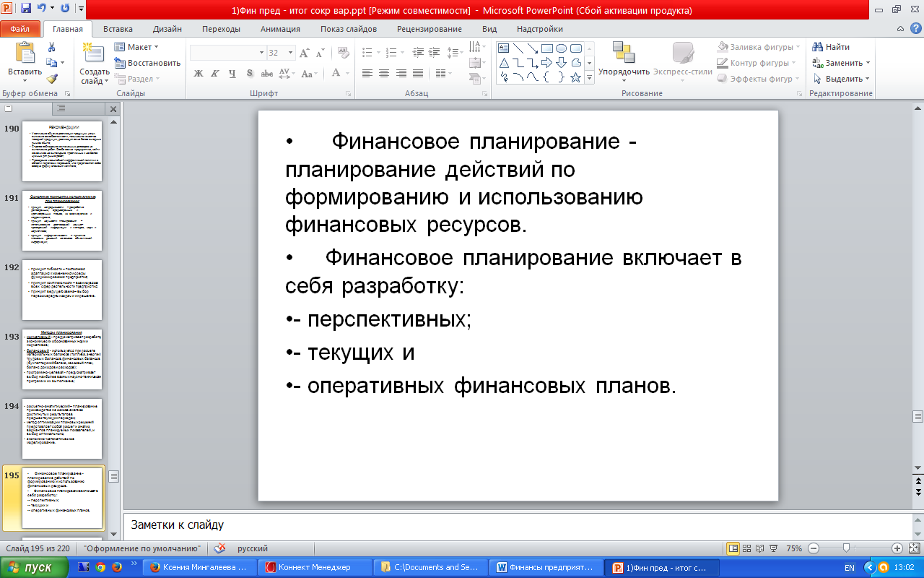Image resolution: width=924 pixels, height=578 pixels.
Task: Start slide show from status bar icon
Action: (x=773, y=548)
